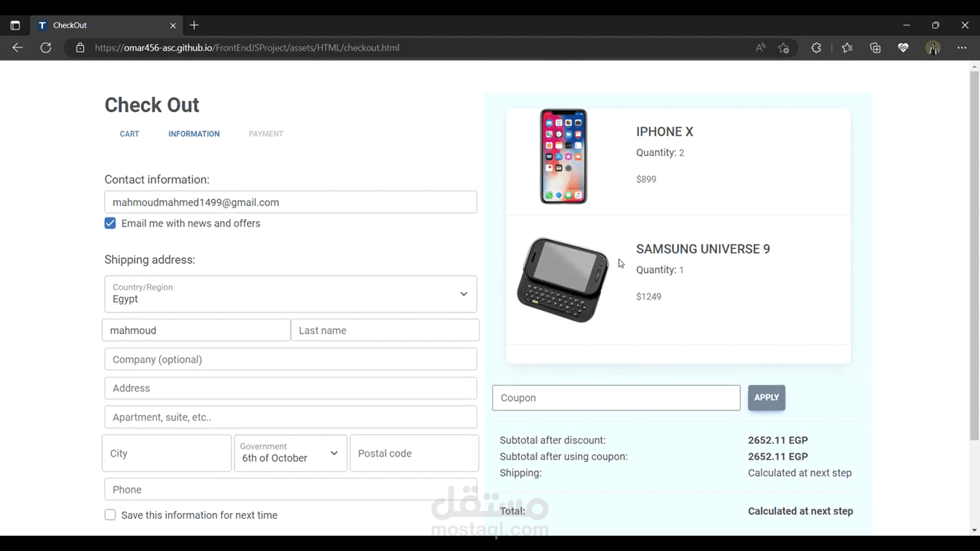Refresh the CheckOut page

(x=46, y=47)
